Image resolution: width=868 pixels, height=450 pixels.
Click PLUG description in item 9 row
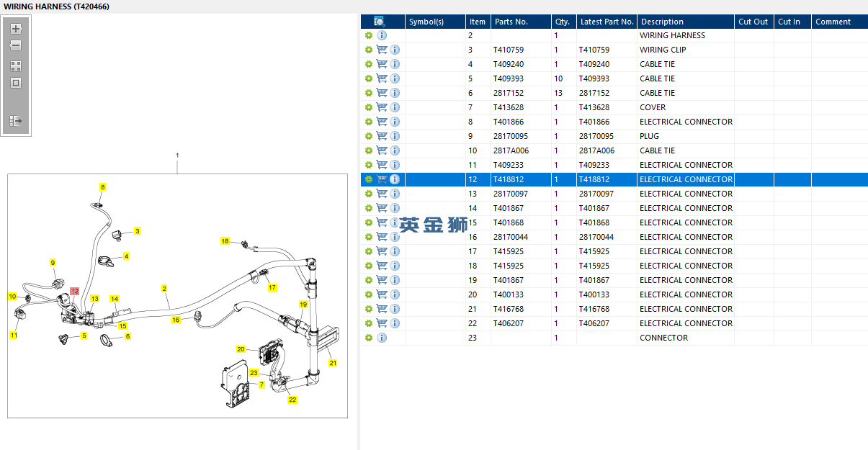click(x=649, y=136)
